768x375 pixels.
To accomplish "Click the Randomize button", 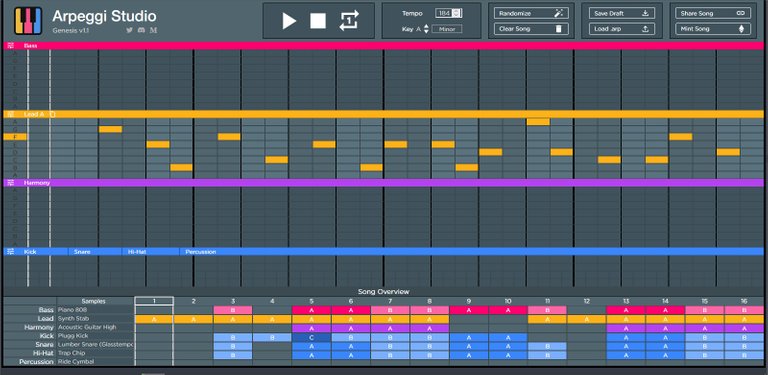I will (x=531, y=13).
